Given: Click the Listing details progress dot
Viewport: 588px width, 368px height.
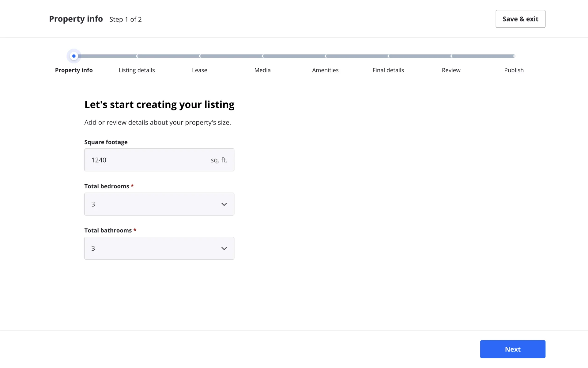Looking at the screenshot, I should point(137,56).
